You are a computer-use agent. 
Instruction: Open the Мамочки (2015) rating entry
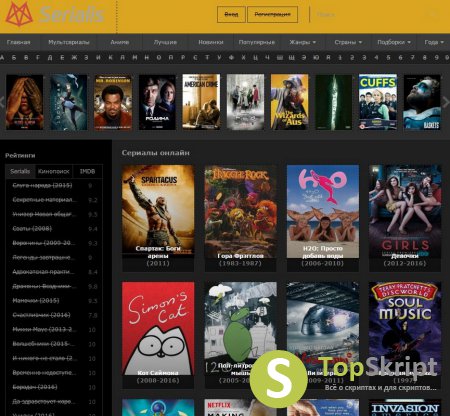[x=36, y=301]
